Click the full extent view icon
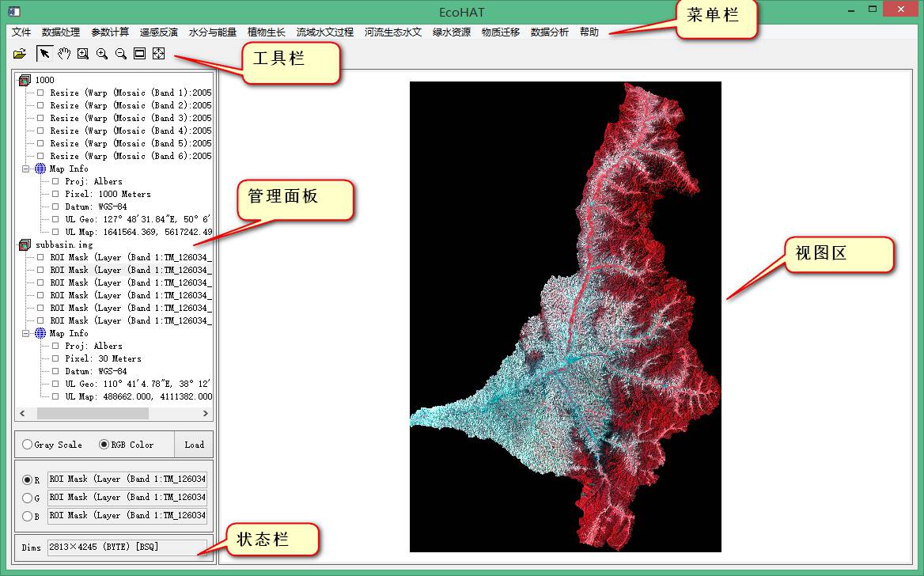Screen dimensions: 924x576 coord(139,54)
